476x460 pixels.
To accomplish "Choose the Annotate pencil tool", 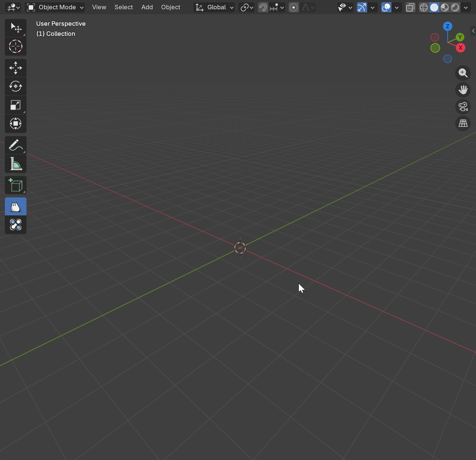I will tap(15, 145).
